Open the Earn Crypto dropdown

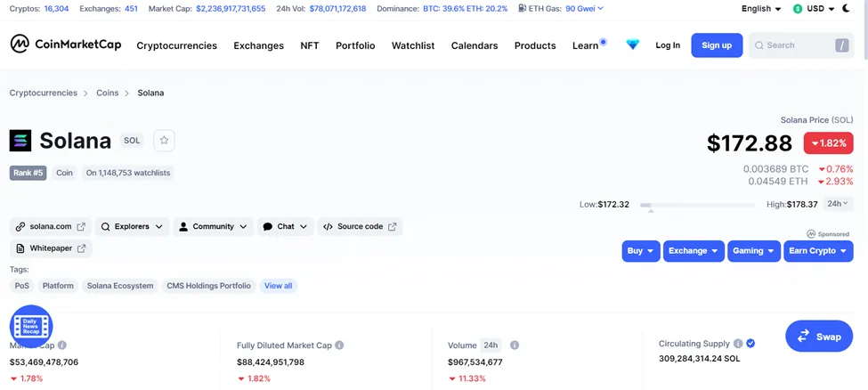(x=818, y=251)
